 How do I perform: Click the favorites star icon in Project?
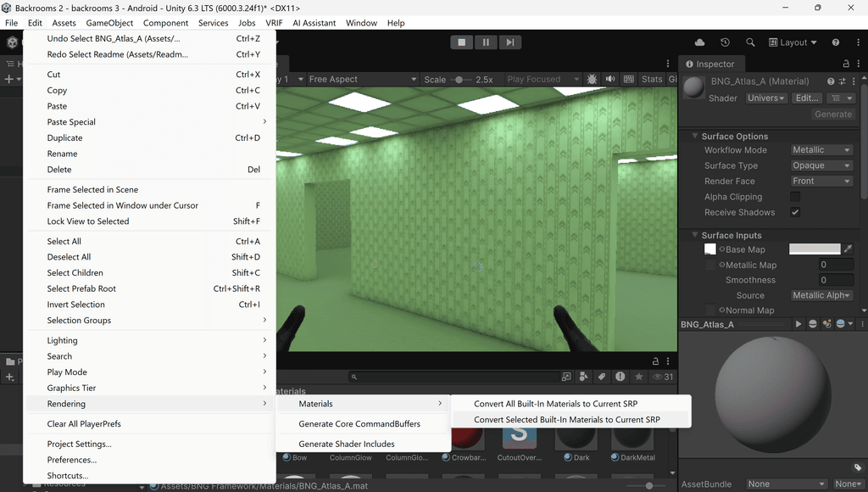[639, 377]
